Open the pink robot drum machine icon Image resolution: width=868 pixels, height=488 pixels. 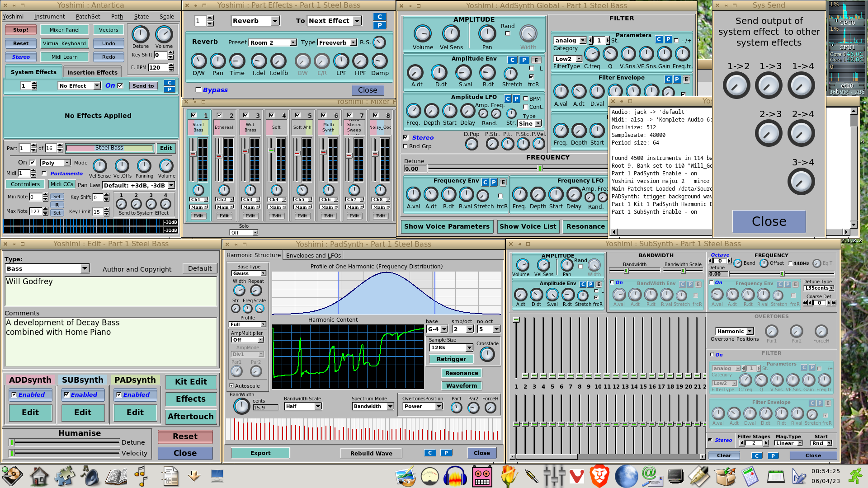click(x=482, y=477)
